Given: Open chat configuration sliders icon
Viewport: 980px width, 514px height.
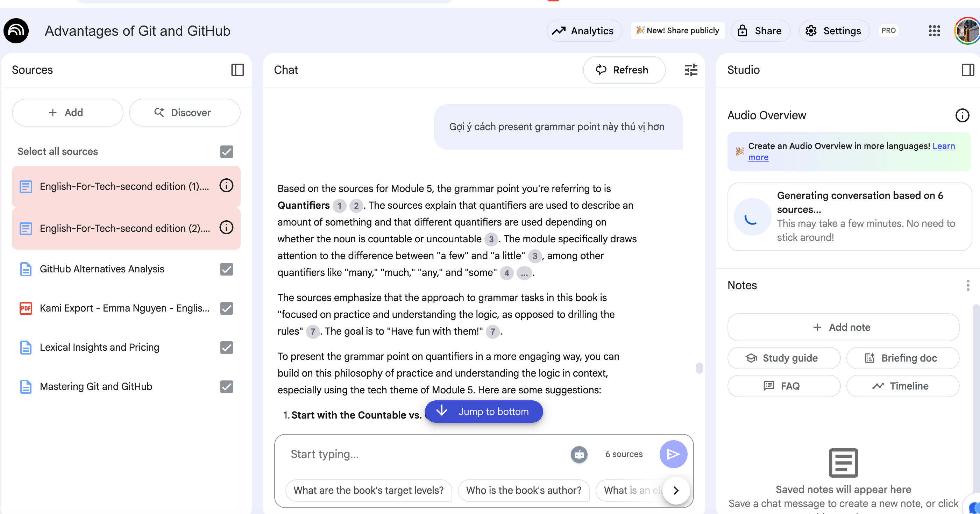Looking at the screenshot, I should point(690,70).
